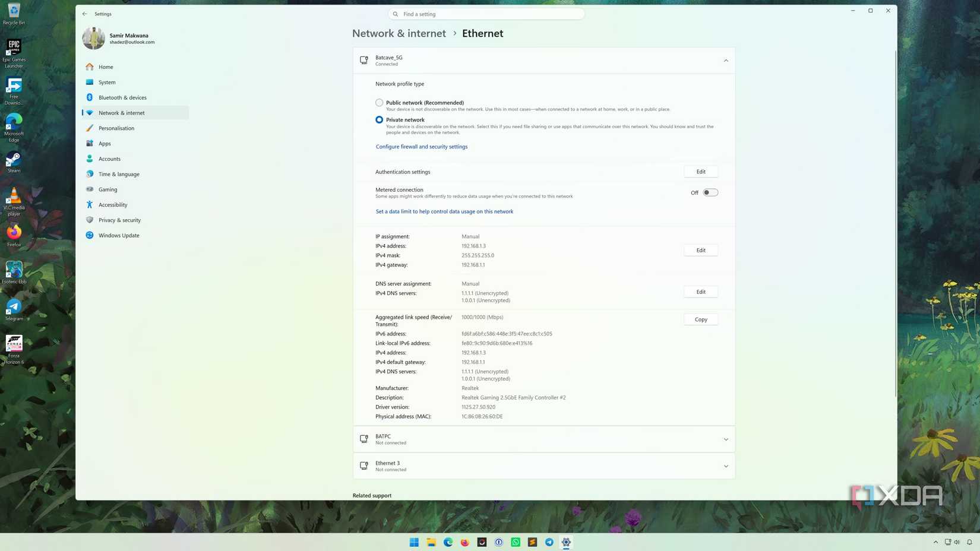Select the Esoteric Ebb desktop icon

(x=14, y=273)
